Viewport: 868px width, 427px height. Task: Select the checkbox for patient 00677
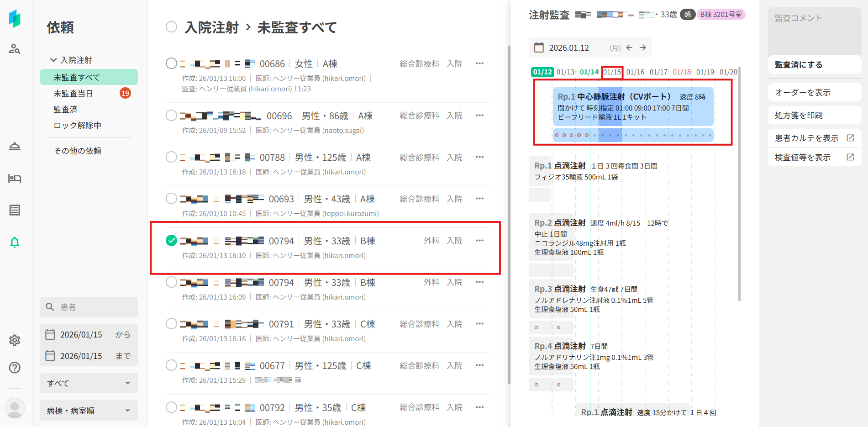(x=171, y=365)
